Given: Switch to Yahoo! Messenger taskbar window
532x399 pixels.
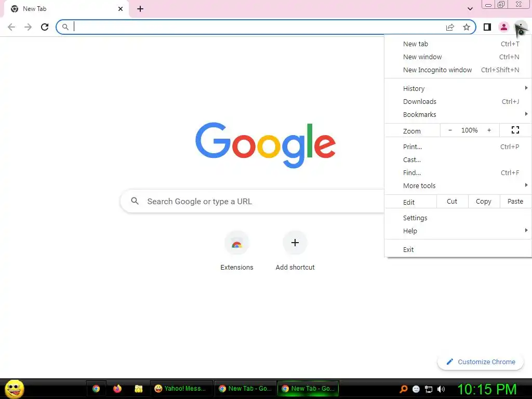Looking at the screenshot, I should pos(181,389).
